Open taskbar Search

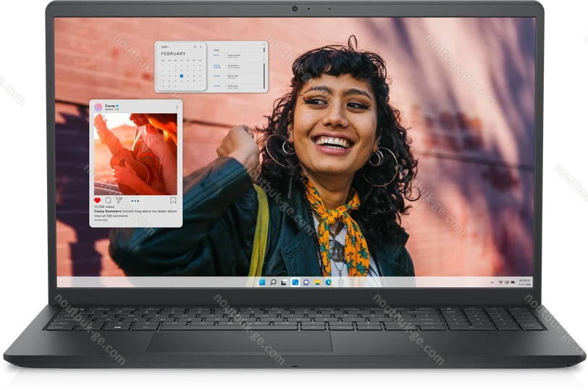pyautogui.click(x=273, y=282)
